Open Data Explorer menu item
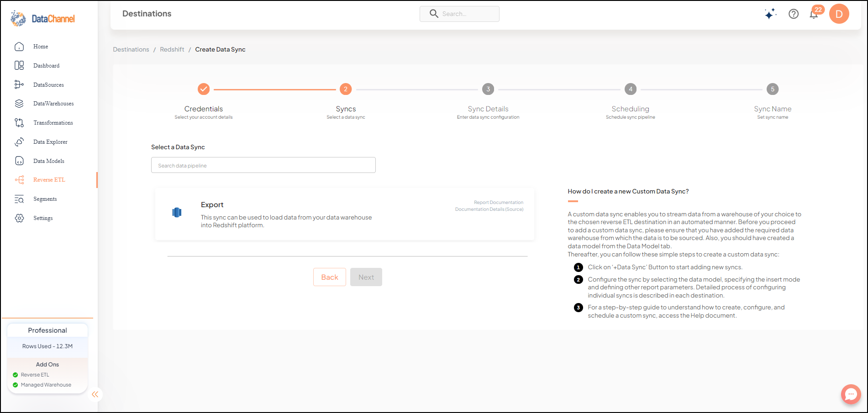The width and height of the screenshot is (868, 413). pos(50,142)
